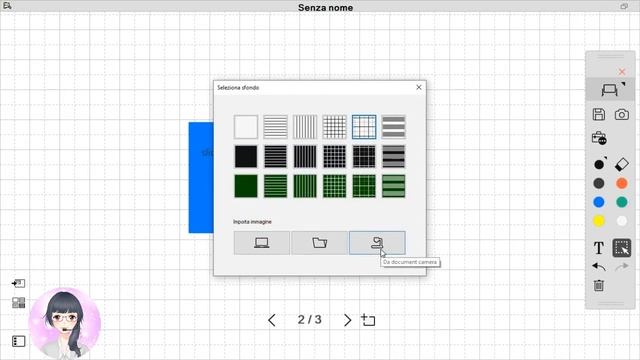Choose white background with blue large grid
The height and width of the screenshot is (360, 640).
(364, 127)
